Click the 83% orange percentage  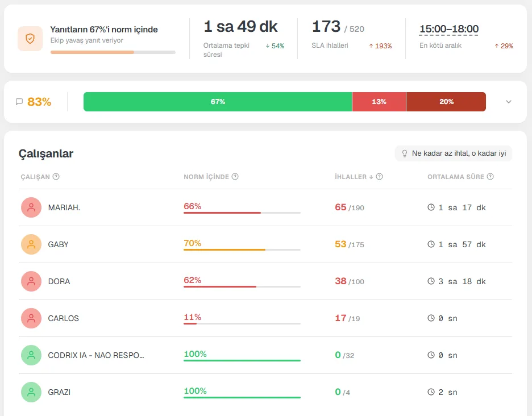click(x=39, y=102)
